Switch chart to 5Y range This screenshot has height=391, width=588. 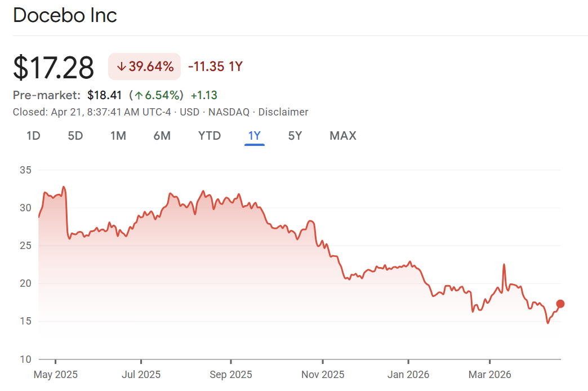295,136
